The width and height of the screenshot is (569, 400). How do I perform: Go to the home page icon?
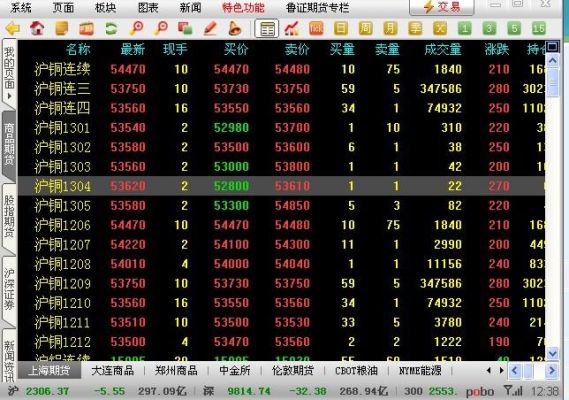[x=37, y=28]
